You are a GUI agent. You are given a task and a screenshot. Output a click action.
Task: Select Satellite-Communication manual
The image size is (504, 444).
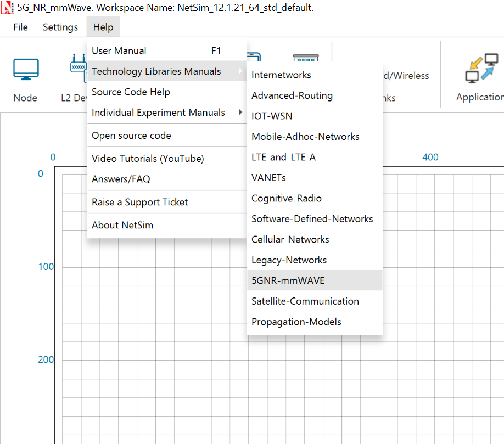pyautogui.click(x=315, y=301)
